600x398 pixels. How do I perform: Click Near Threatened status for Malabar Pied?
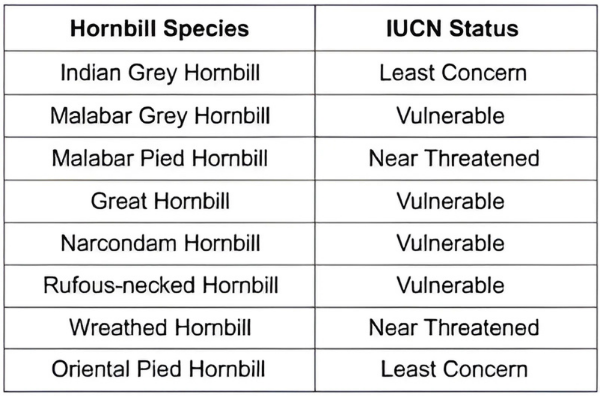(454, 158)
